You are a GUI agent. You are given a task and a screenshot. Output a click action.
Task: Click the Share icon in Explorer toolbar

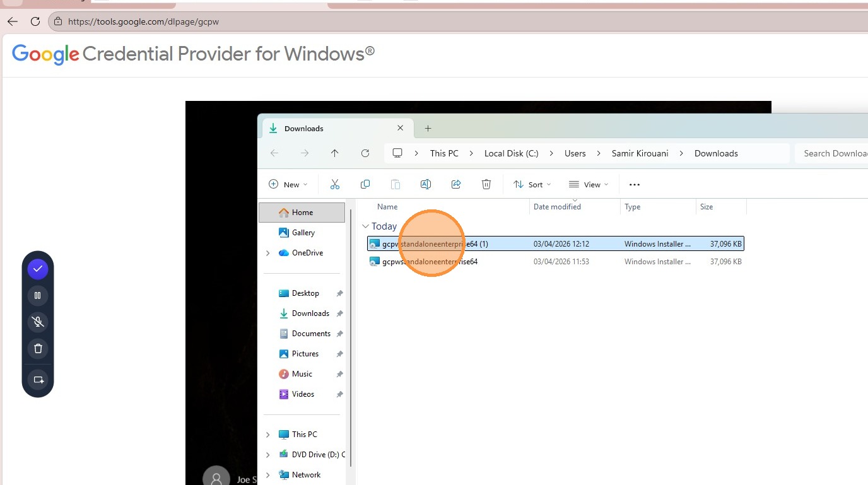(456, 184)
